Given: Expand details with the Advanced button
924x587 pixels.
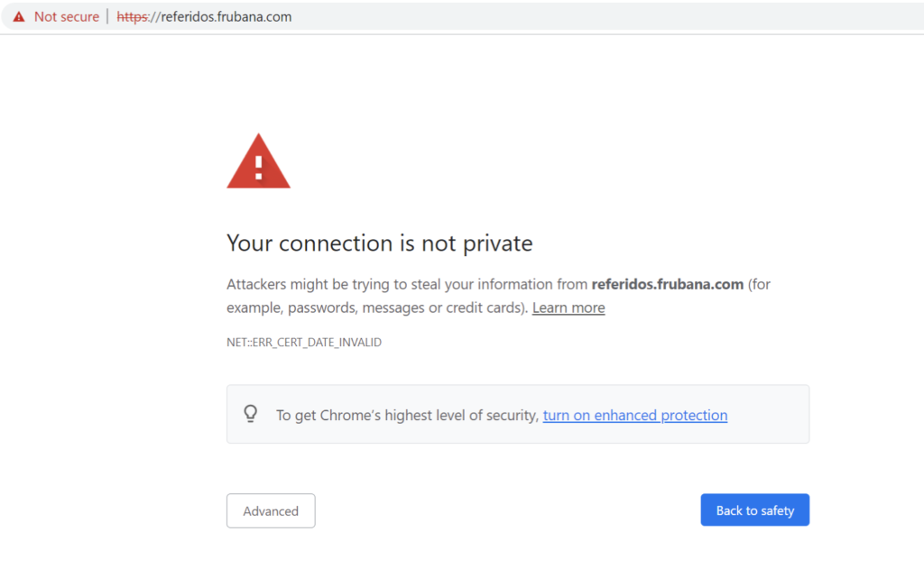Looking at the screenshot, I should pos(271,511).
